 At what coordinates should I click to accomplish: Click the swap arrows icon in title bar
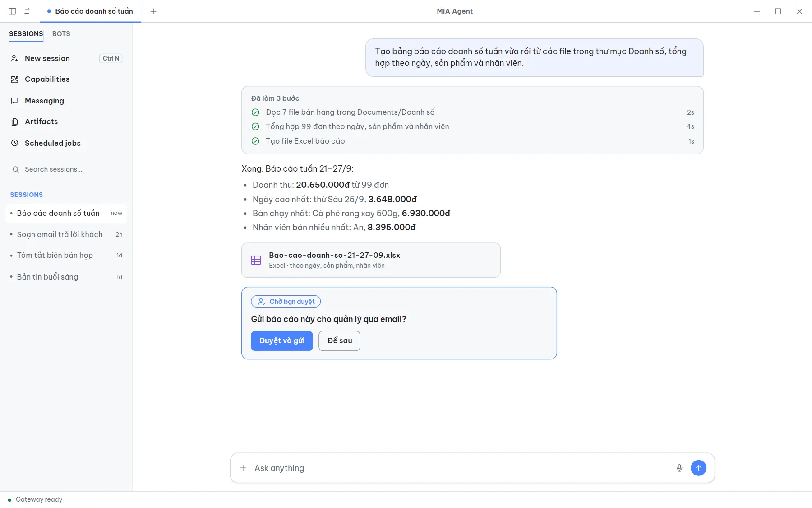tap(27, 11)
